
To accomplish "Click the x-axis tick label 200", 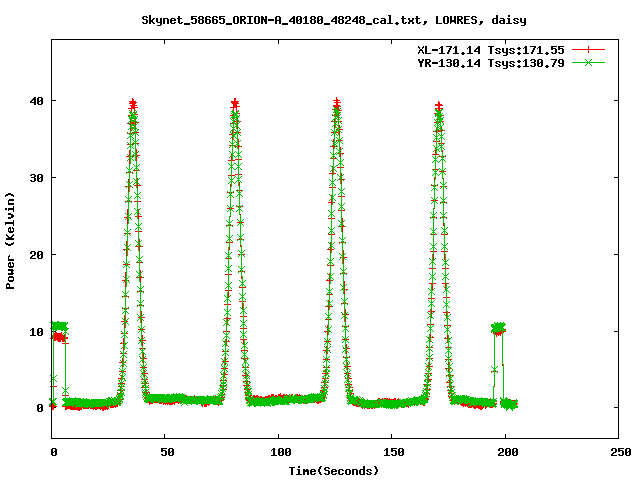I will (507, 452).
